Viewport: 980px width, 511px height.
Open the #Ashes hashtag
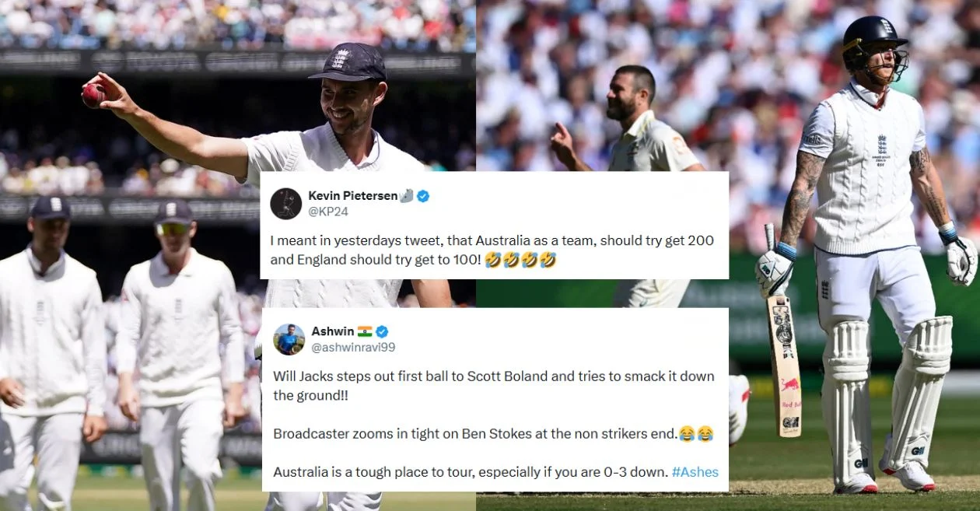pyautogui.click(x=695, y=472)
